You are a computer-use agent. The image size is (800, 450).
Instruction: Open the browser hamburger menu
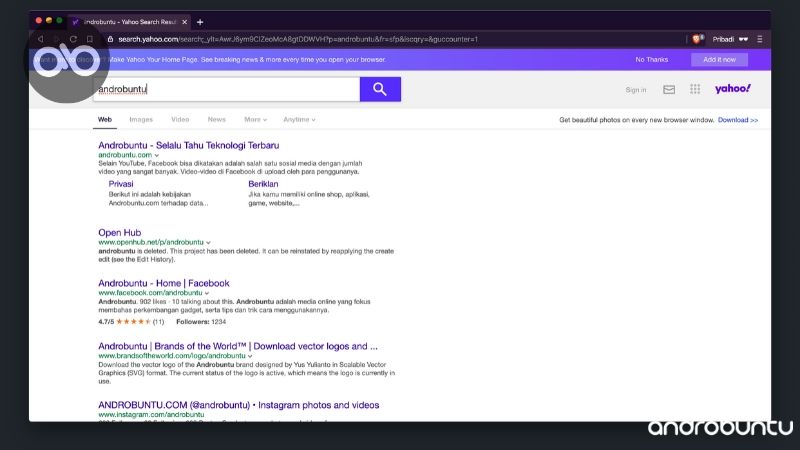click(760, 39)
